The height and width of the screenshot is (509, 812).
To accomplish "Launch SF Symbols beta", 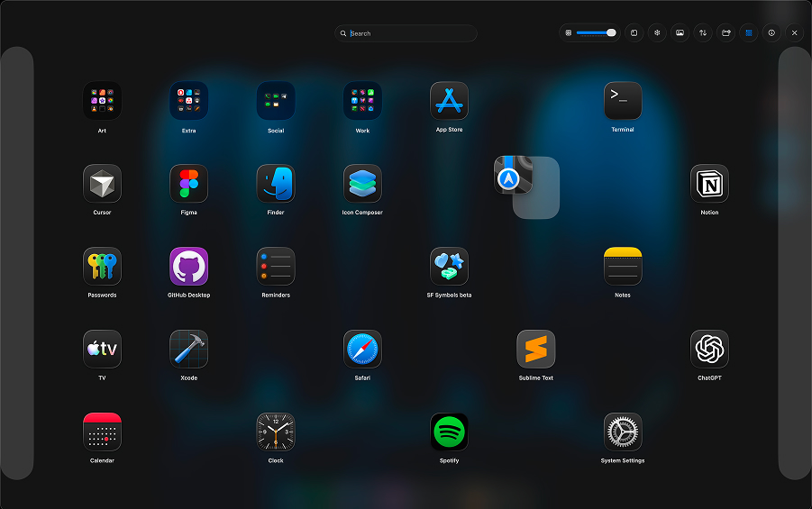I will click(449, 266).
